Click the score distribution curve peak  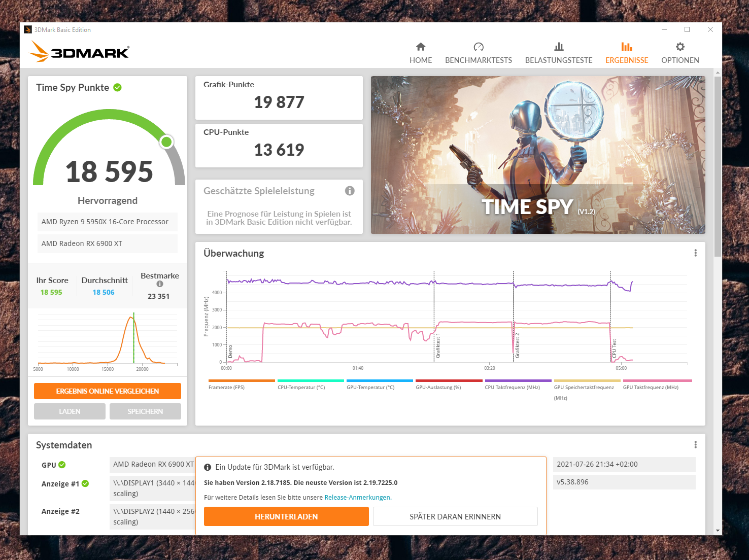(x=132, y=317)
